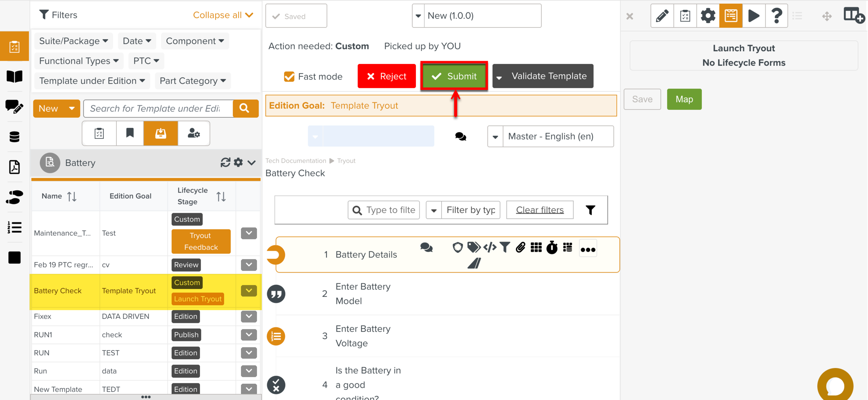The height and width of the screenshot is (400, 868).
Task: Refresh the Battery list panel
Action: click(x=225, y=162)
